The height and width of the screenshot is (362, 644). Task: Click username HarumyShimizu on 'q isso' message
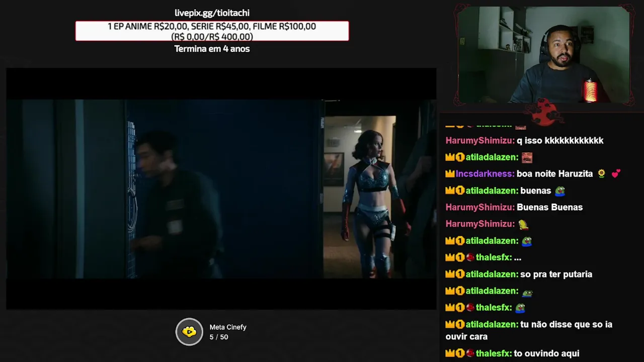[x=480, y=140]
